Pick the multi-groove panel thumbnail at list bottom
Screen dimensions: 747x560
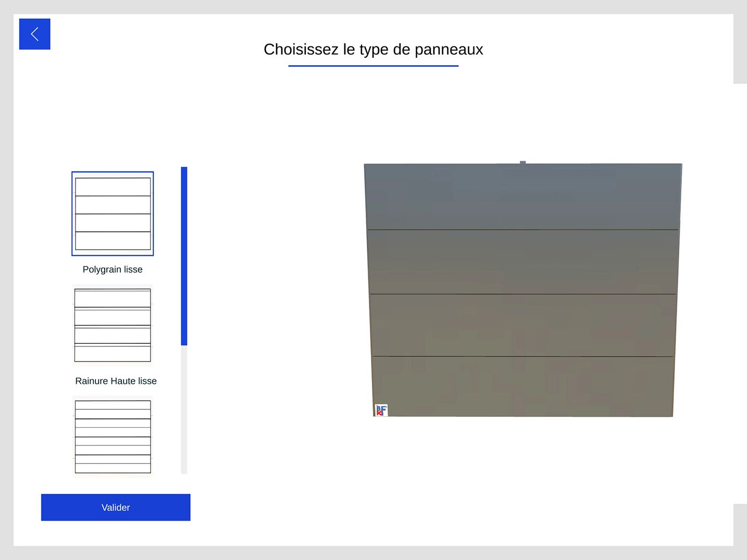coord(113,437)
